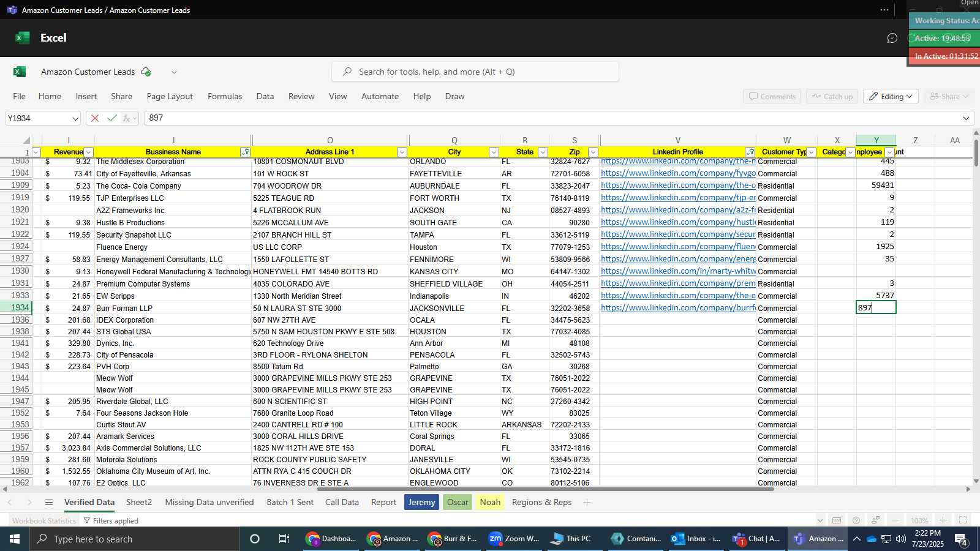Expand the document title chevron
The image size is (980, 551).
pyautogui.click(x=174, y=72)
